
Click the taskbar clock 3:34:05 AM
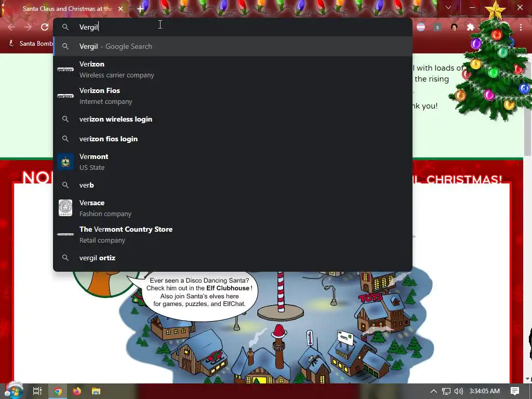click(x=485, y=391)
